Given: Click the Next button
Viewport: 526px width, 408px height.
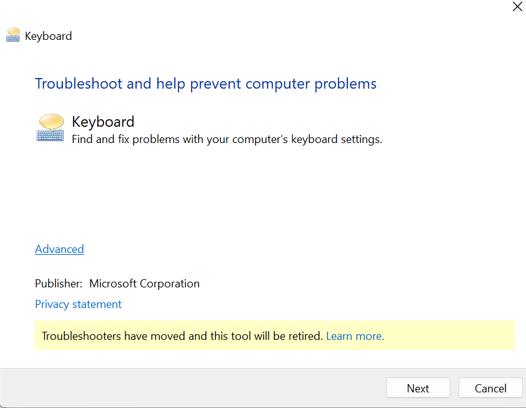Looking at the screenshot, I should (x=418, y=388).
